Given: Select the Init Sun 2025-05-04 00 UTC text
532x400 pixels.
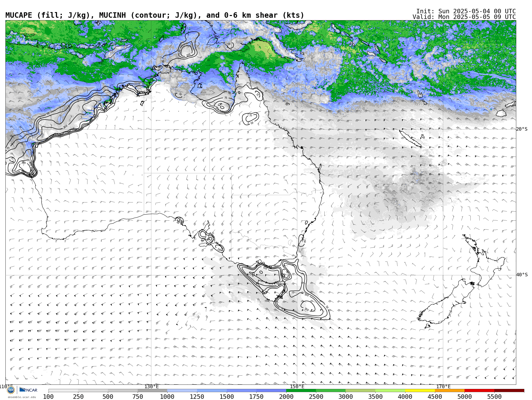Looking at the screenshot, I should [x=466, y=11].
